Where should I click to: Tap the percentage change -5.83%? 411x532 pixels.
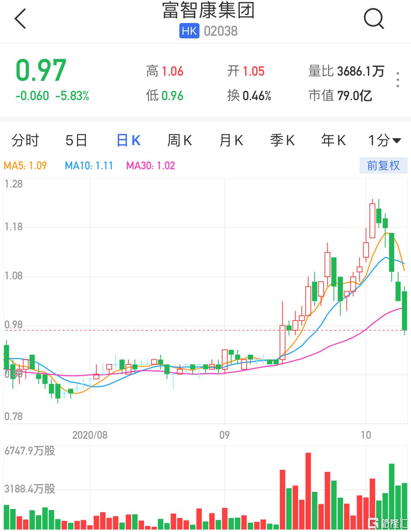pos(72,96)
